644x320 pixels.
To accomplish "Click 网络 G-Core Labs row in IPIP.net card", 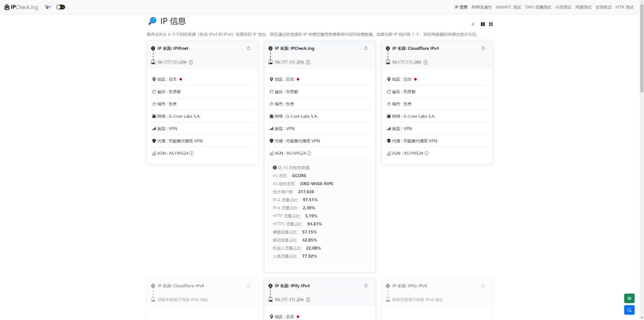I will tap(202, 116).
